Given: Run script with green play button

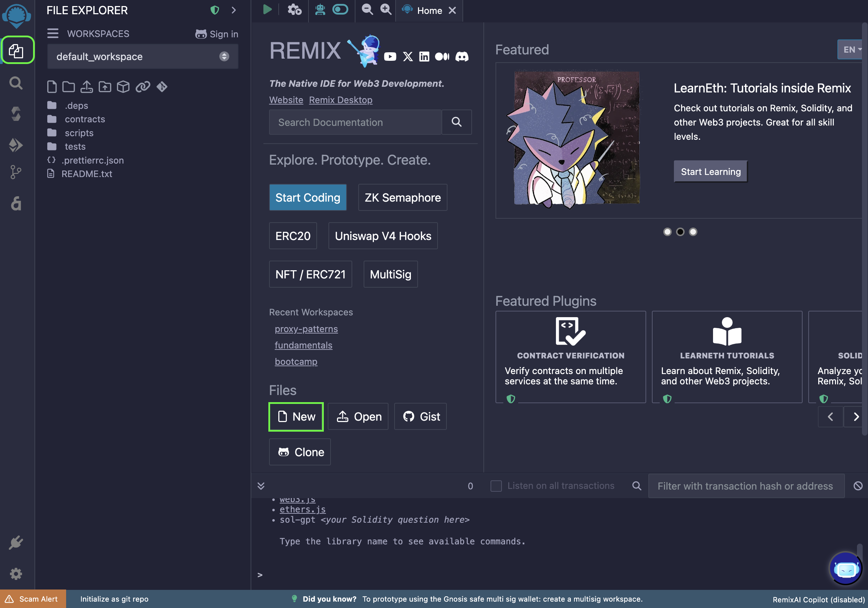Looking at the screenshot, I should click(x=267, y=10).
